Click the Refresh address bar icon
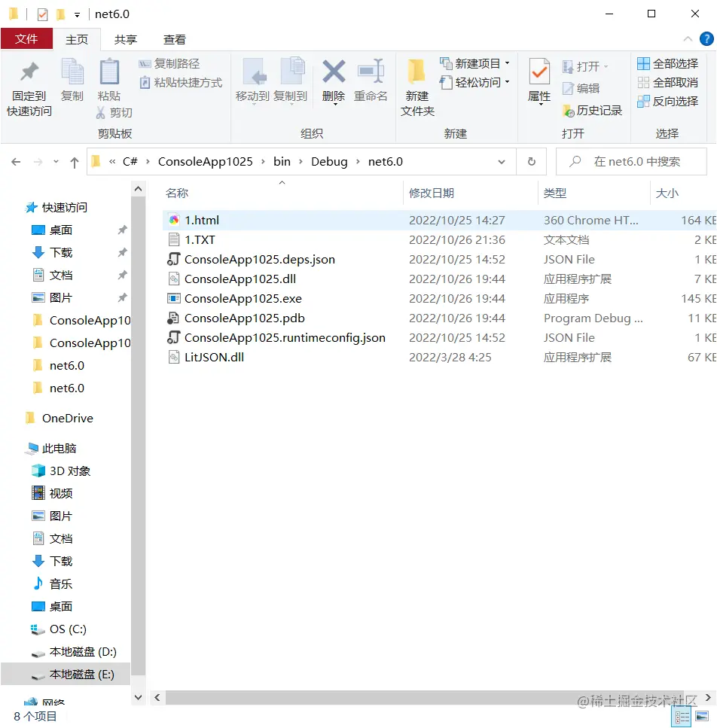The height and width of the screenshot is (728, 717). click(532, 162)
